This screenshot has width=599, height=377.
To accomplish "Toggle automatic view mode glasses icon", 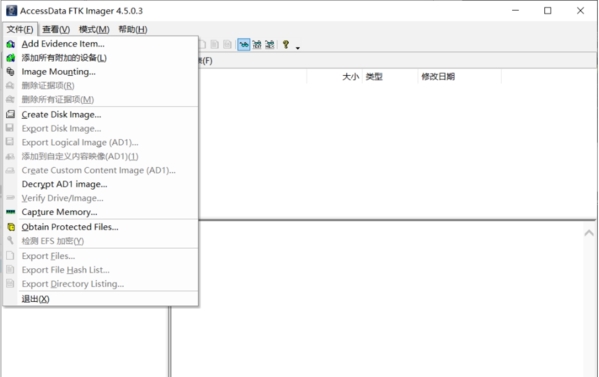I will [244, 45].
